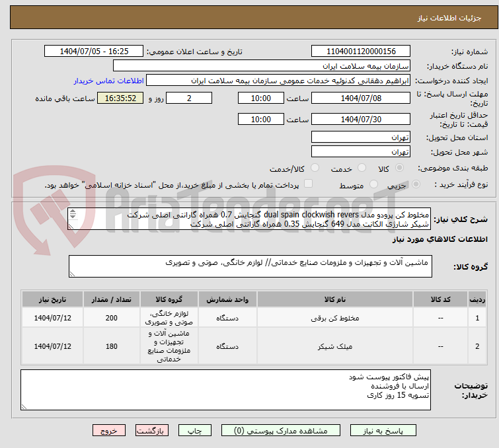Click the remaining days field showing 2
Viewport: 499px width, 448px height.
[189, 98]
